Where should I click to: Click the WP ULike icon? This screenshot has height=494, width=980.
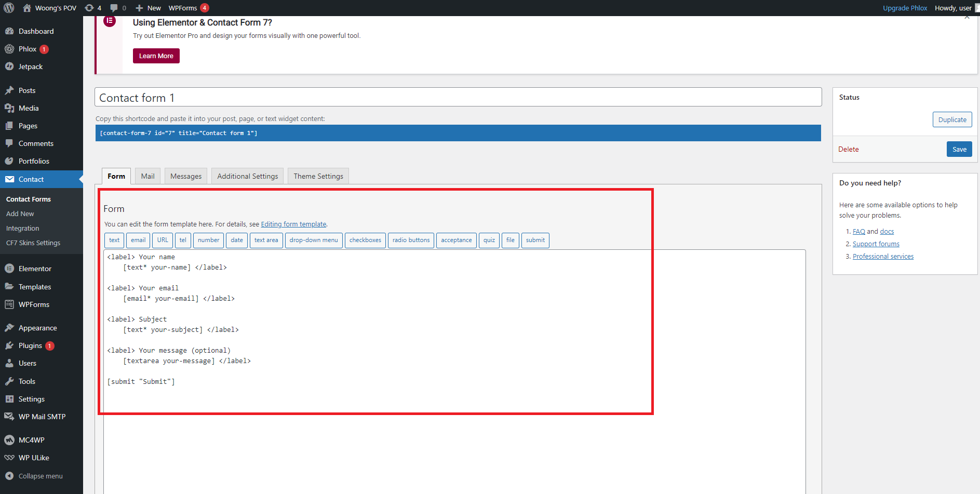click(9, 458)
